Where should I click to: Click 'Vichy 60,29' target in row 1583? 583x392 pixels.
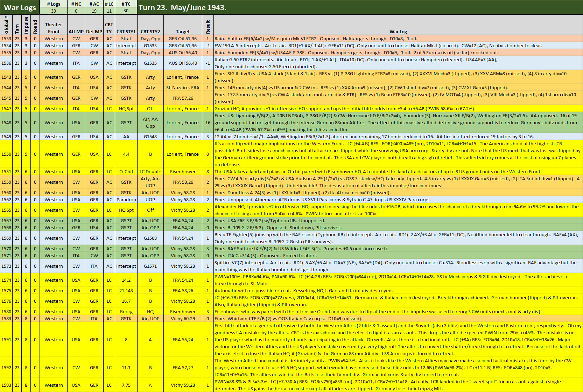click(183, 318)
